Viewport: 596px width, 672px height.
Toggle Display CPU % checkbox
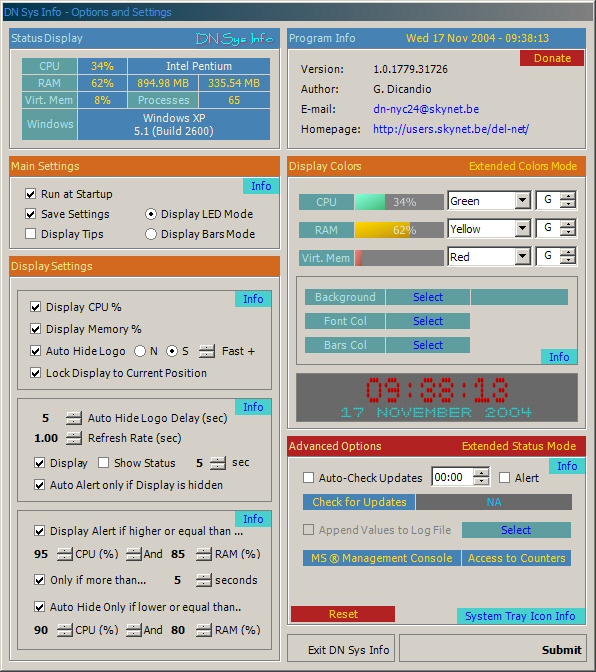pos(36,307)
